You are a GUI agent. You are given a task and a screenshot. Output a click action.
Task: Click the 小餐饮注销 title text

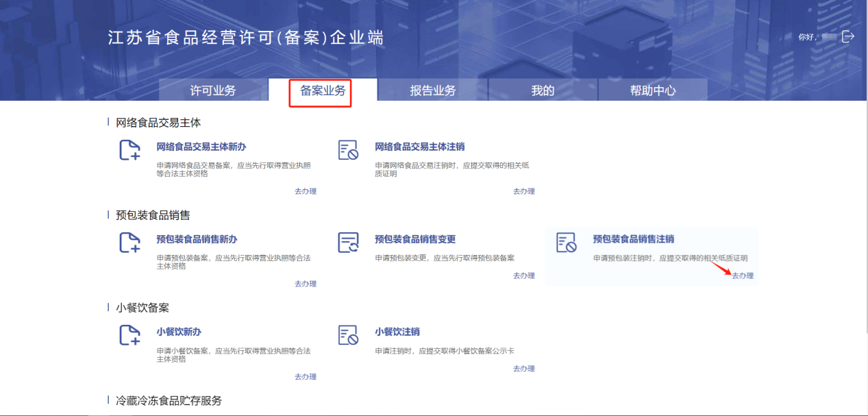click(x=397, y=332)
